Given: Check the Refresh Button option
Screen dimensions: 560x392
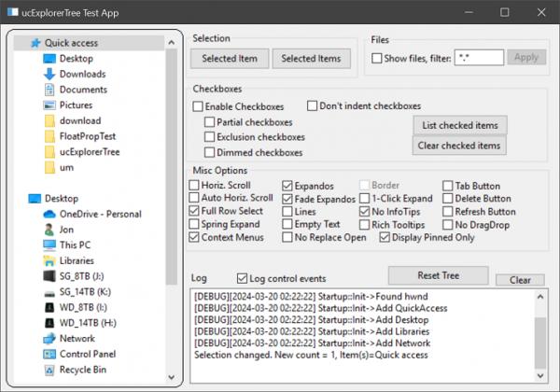Looking at the screenshot, I should click(447, 212).
